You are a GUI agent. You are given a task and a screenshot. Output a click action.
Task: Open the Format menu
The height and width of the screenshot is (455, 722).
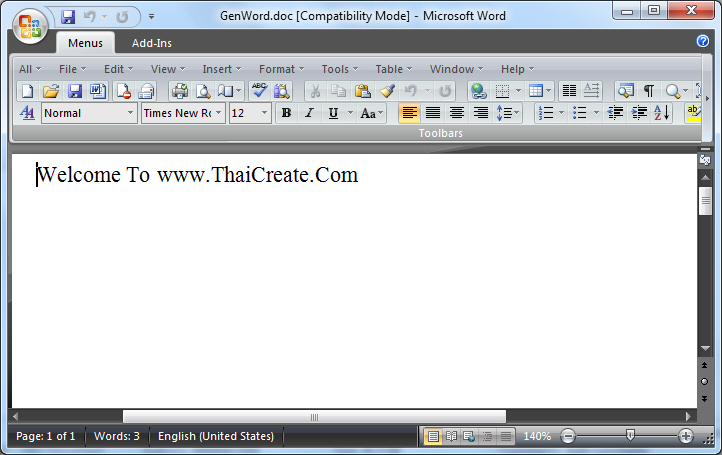281,69
